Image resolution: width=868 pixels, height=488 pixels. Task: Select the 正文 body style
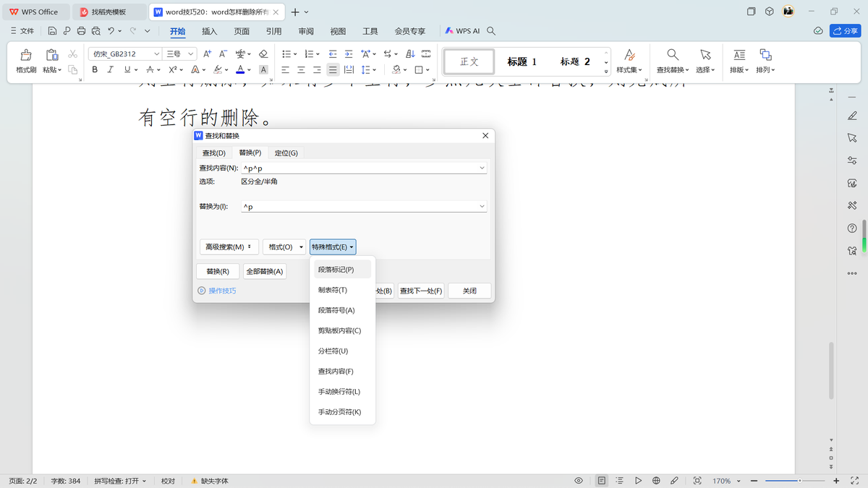pyautogui.click(x=469, y=61)
